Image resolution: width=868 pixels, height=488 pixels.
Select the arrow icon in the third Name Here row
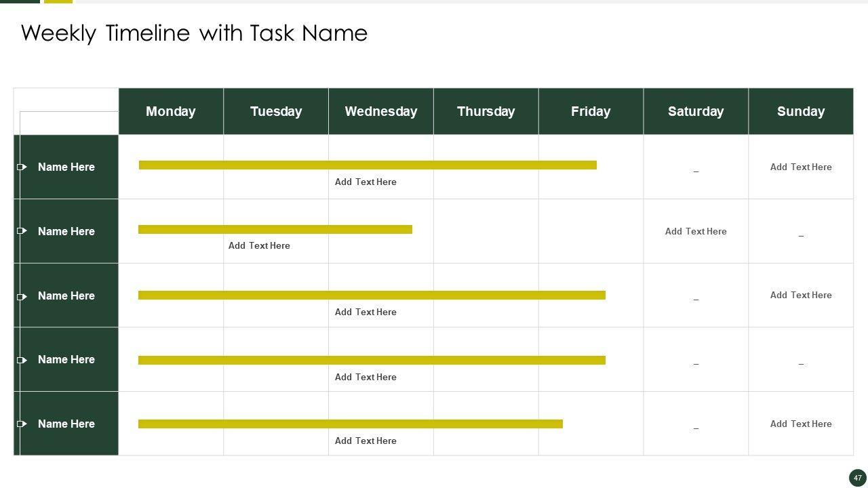coord(22,296)
